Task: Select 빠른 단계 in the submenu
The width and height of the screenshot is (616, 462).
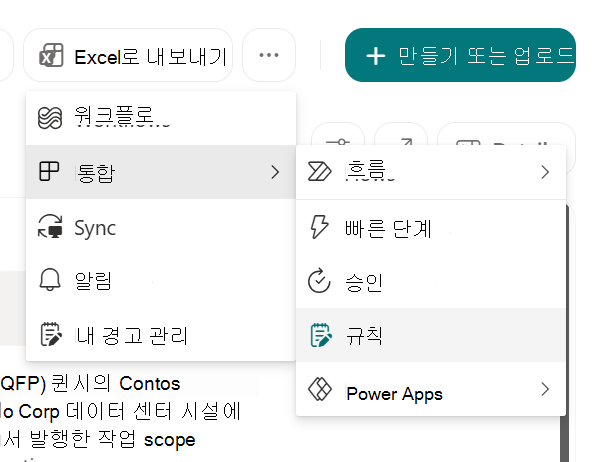Action: (x=431, y=227)
